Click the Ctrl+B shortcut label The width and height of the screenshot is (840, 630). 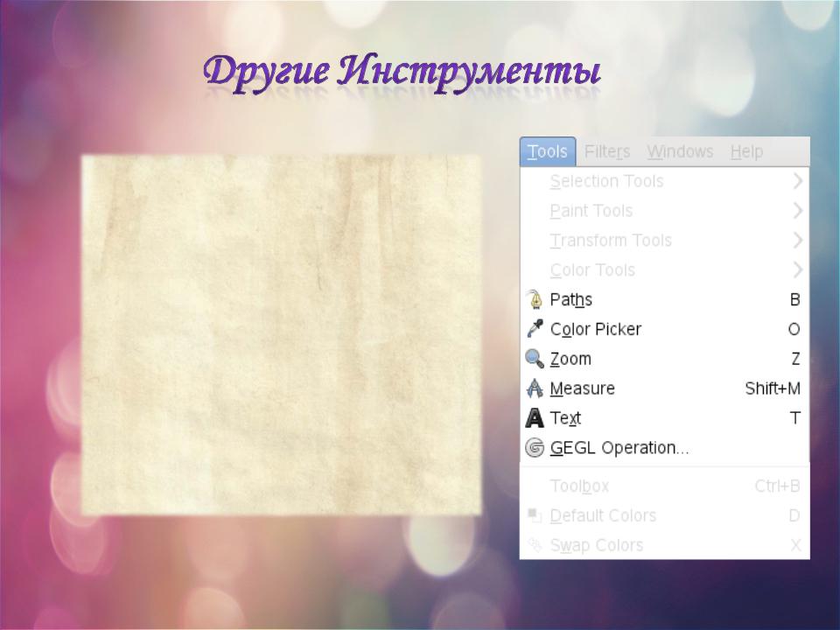pos(777,486)
